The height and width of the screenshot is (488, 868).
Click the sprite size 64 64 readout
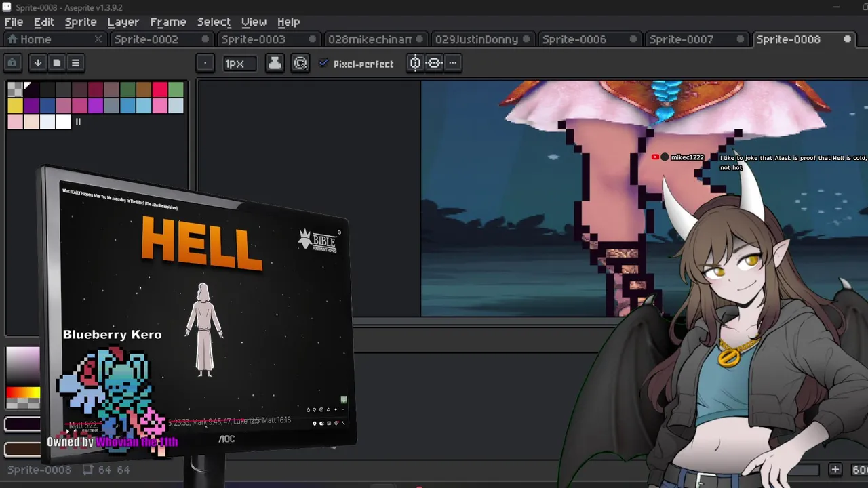coord(107,470)
